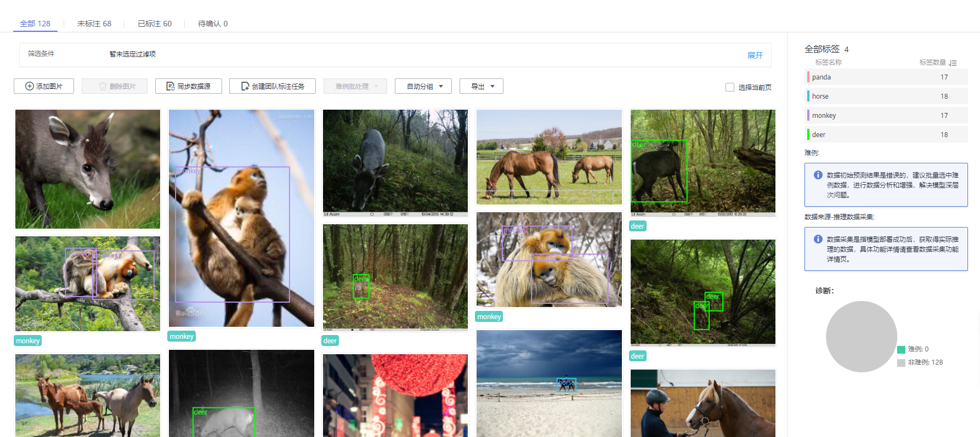Open the 导出 dropdown menu
This screenshot has height=437, width=980.
(x=481, y=86)
